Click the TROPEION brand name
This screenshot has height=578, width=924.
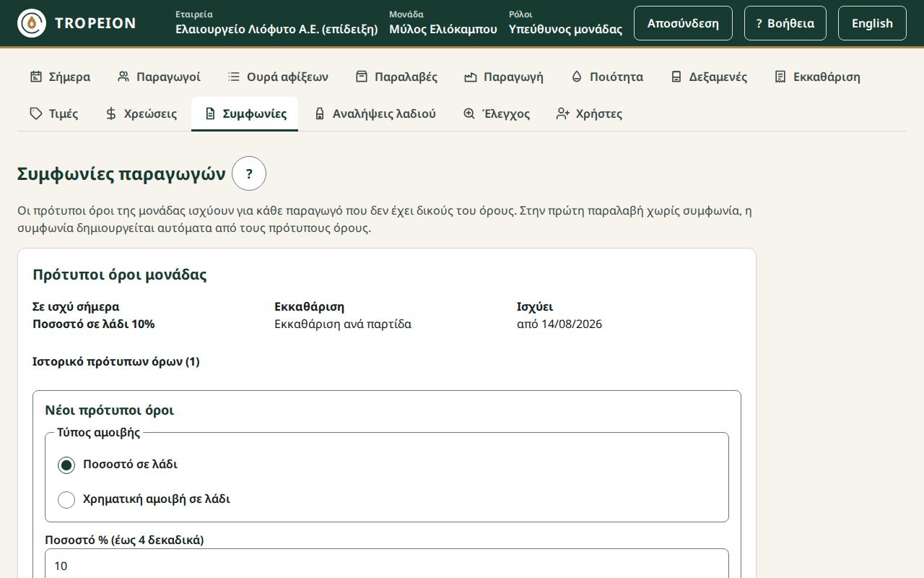(95, 23)
